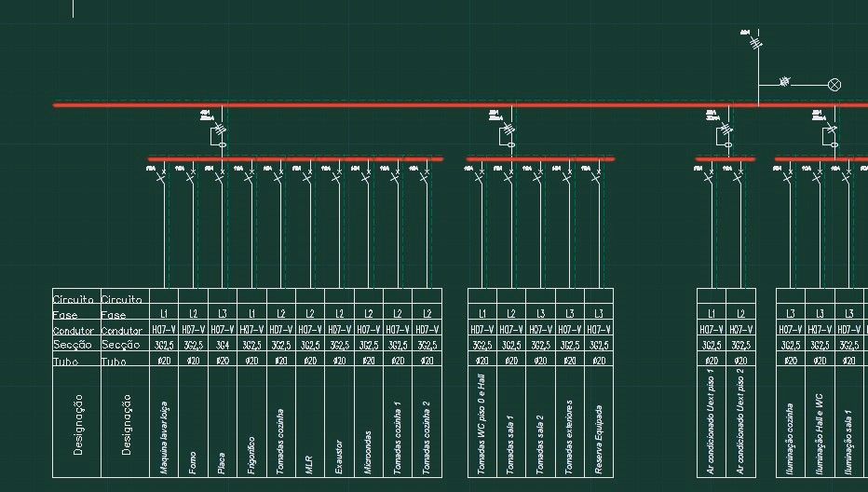868x492 pixels.
Task: Select the long main red busbar
Action: click(x=461, y=104)
